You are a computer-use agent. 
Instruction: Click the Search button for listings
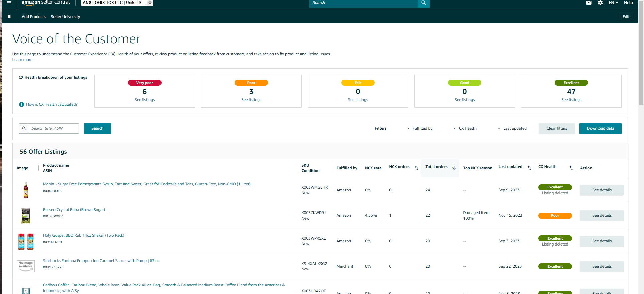click(97, 128)
